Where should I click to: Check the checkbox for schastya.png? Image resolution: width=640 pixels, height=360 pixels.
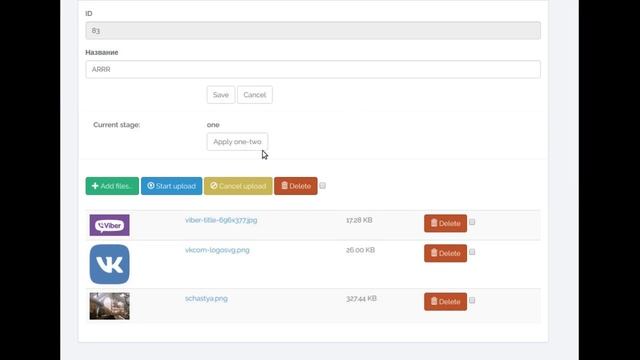click(x=472, y=300)
